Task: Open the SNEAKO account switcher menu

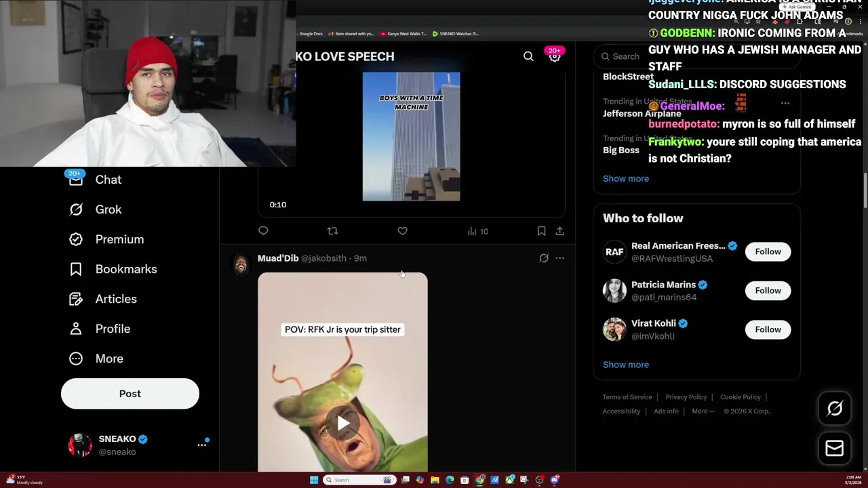Action: tap(201, 445)
